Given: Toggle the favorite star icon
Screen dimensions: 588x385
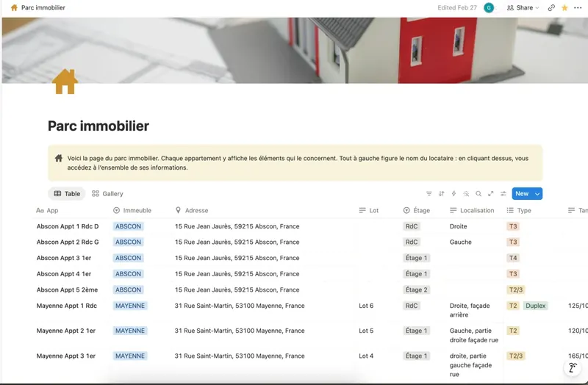Looking at the screenshot, I should coord(564,7).
